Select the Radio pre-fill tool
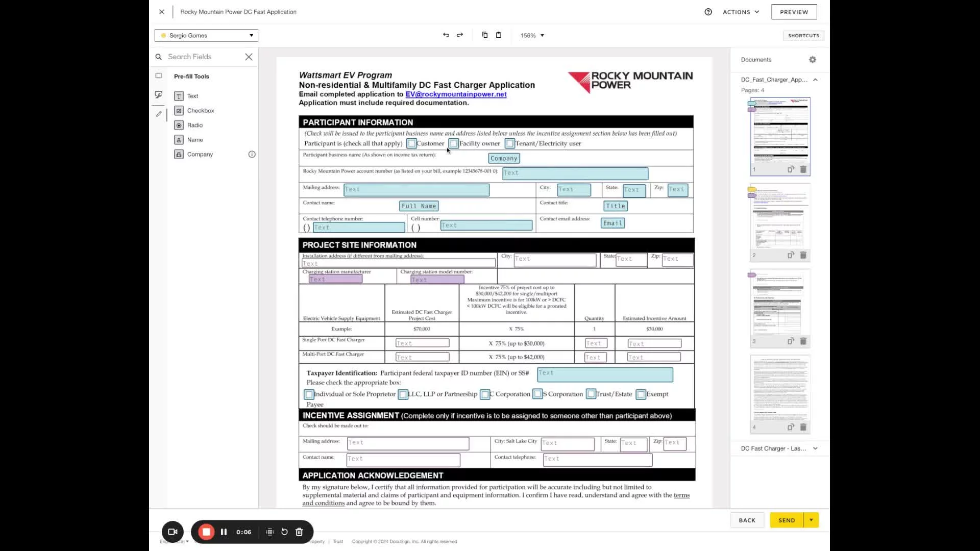The image size is (980, 551). click(x=188, y=125)
